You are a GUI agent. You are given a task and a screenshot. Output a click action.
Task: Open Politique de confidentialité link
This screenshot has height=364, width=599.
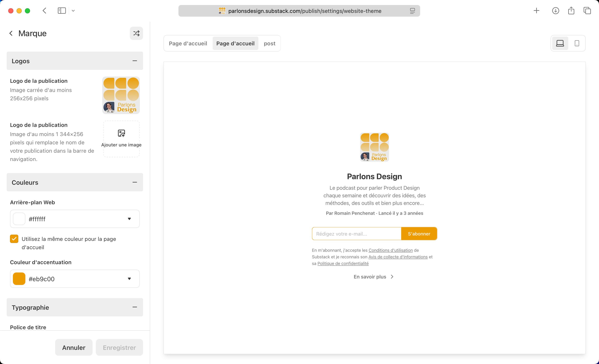[343, 263]
